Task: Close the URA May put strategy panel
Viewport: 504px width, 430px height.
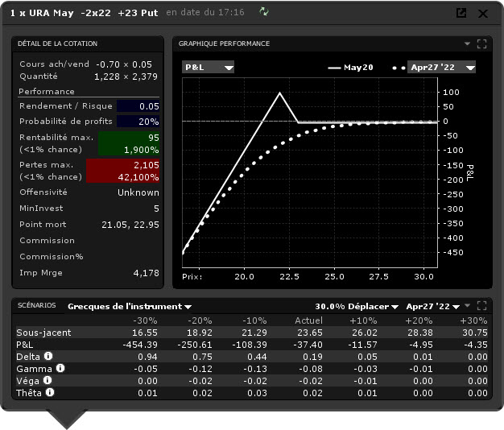Action: [483, 13]
